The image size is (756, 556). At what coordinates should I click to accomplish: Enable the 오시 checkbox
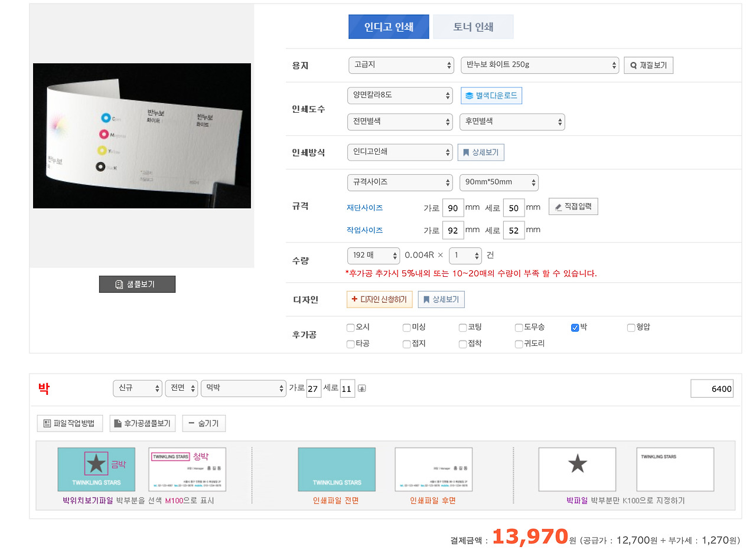(351, 328)
